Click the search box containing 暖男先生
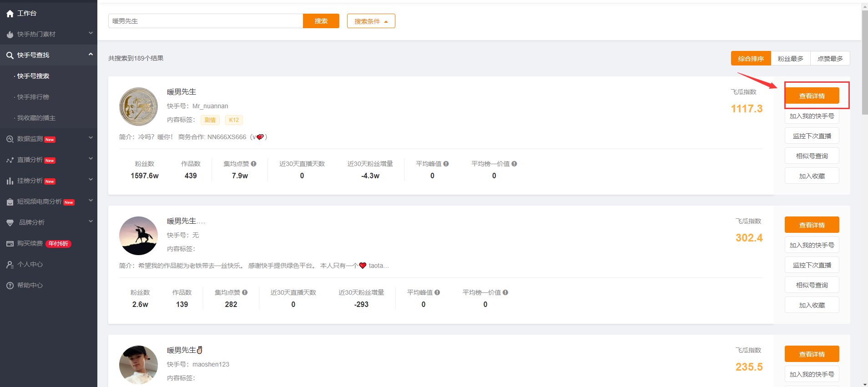 tap(206, 21)
